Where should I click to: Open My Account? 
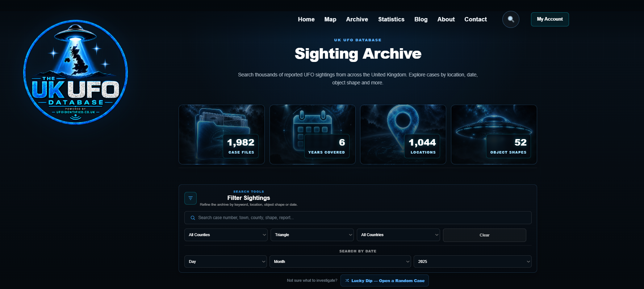(550, 19)
